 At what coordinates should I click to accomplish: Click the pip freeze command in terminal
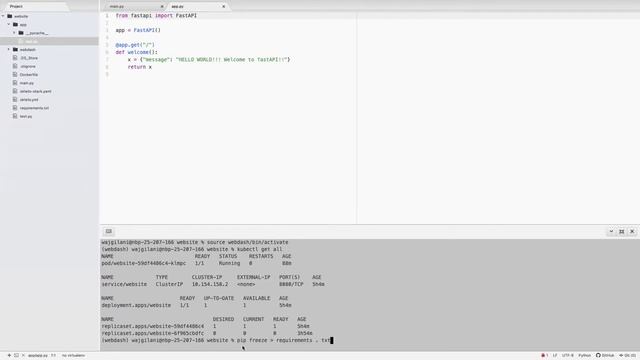click(283, 340)
